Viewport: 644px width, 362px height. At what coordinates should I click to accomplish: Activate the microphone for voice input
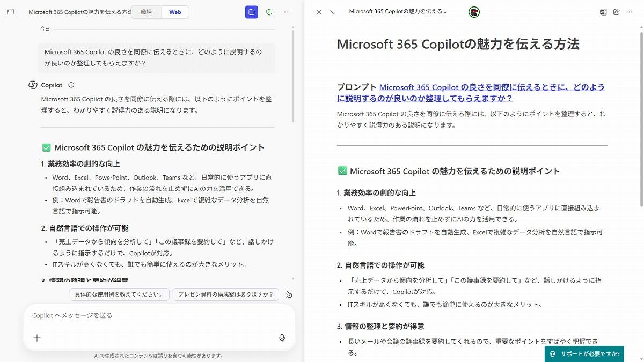pyautogui.click(x=282, y=338)
